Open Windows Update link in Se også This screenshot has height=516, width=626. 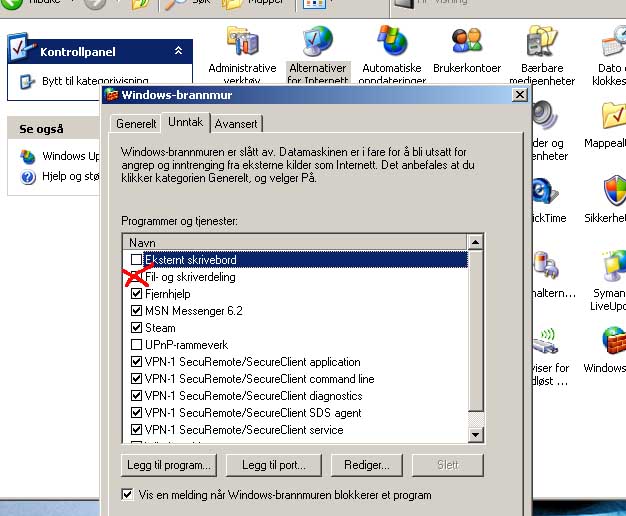pyautogui.click(x=71, y=156)
